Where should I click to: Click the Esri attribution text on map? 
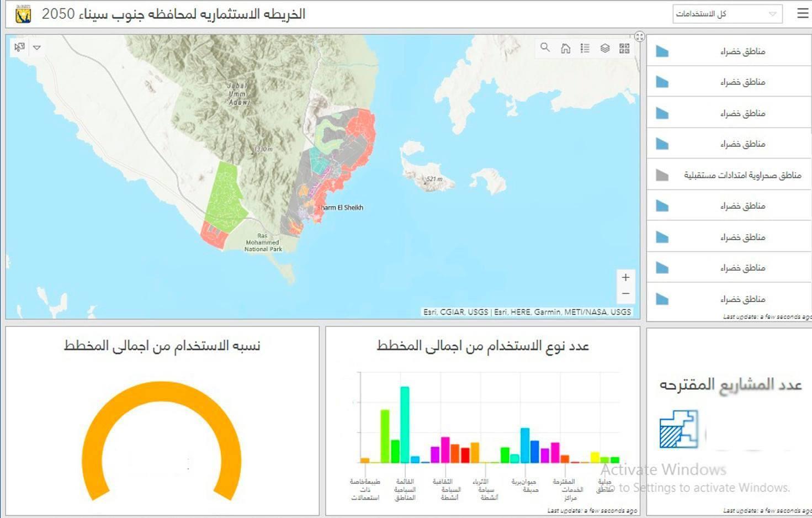[x=527, y=312]
